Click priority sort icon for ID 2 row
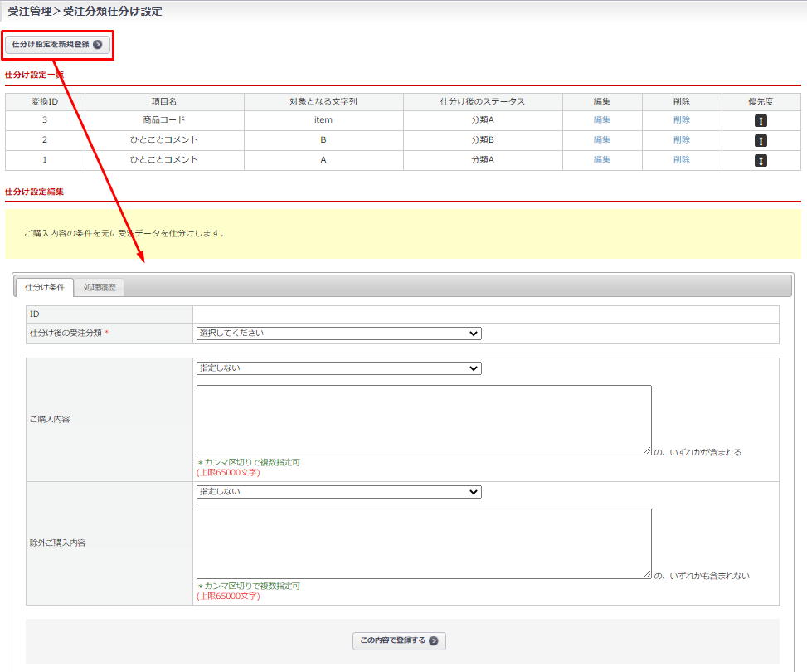The image size is (807, 672). click(x=761, y=140)
